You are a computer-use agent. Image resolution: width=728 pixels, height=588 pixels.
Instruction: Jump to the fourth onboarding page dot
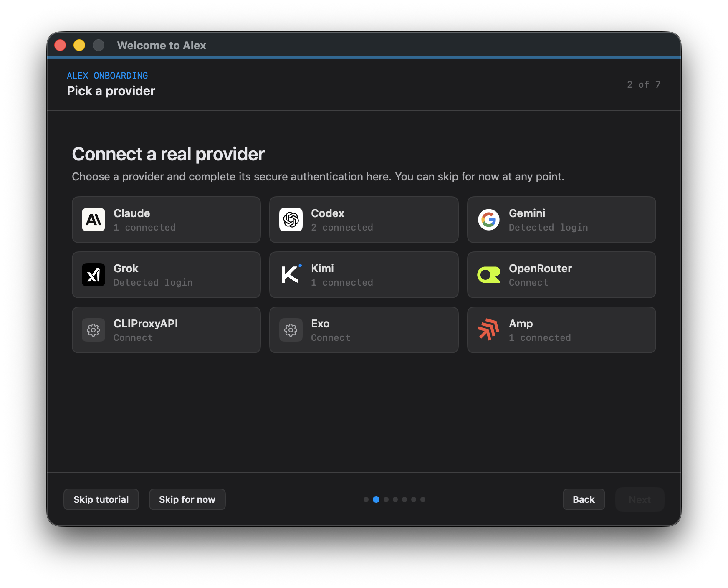pyautogui.click(x=395, y=499)
